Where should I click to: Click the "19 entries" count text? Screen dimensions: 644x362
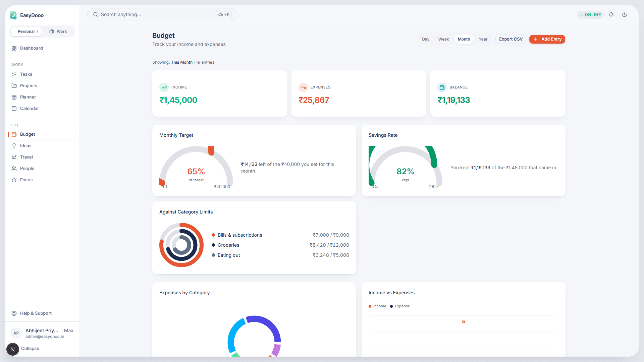[x=205, y=62]
